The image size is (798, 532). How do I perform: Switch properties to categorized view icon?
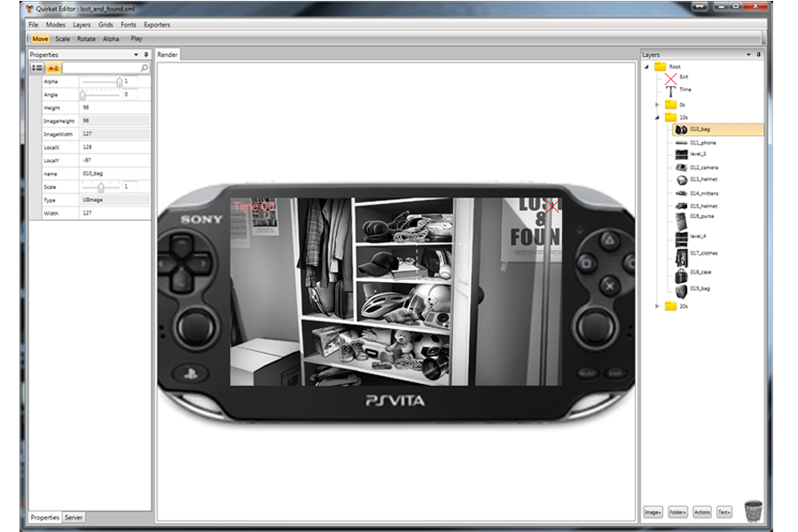click(36, 67)
